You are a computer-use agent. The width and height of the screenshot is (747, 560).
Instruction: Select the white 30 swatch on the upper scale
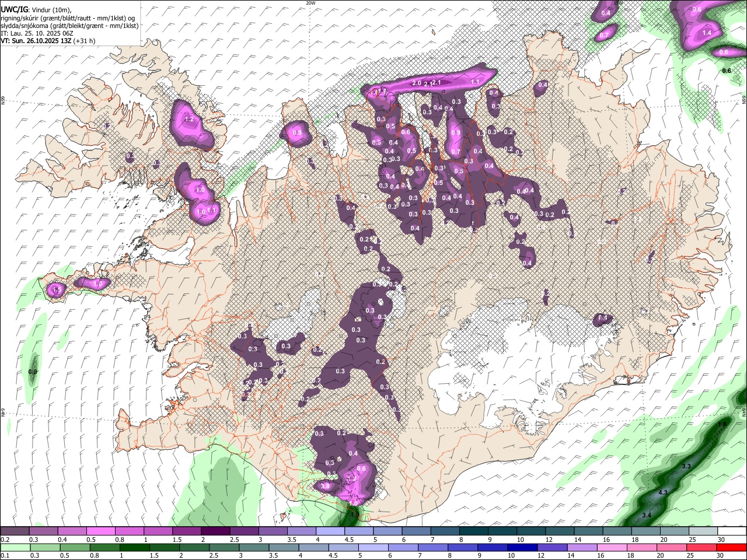click(732, 531)
